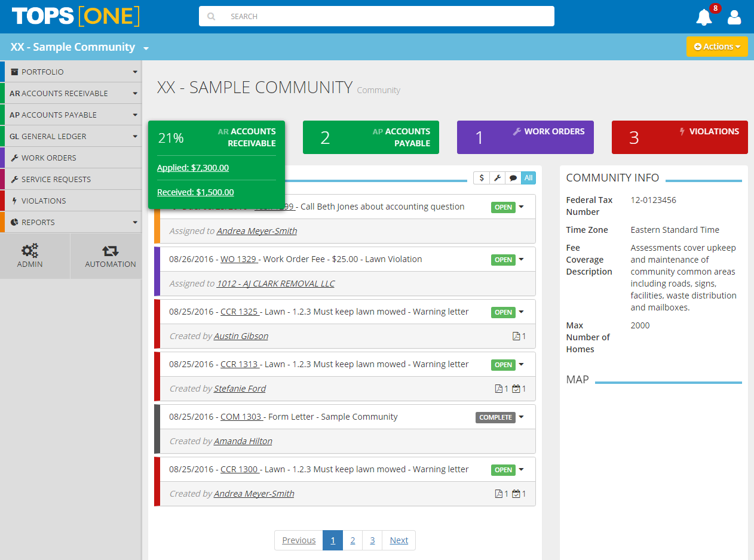Show all activity with All filter
The image size is (754, 560).
(528, 178)
